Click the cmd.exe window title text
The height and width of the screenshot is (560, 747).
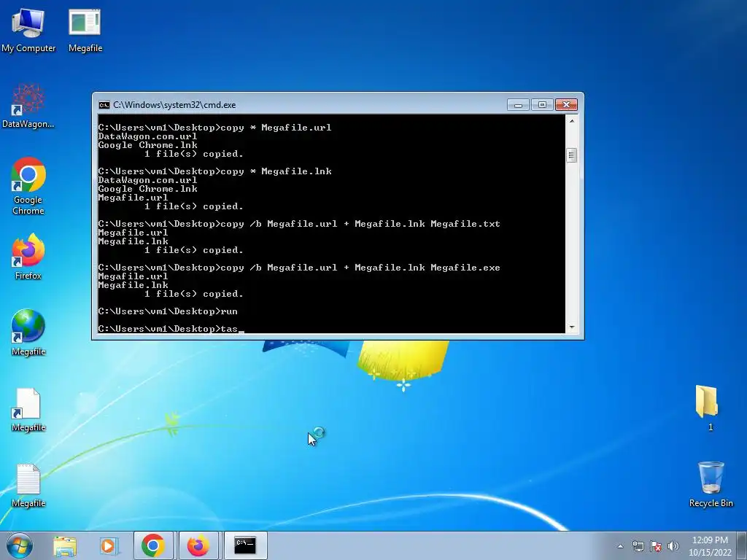[174, 105]
